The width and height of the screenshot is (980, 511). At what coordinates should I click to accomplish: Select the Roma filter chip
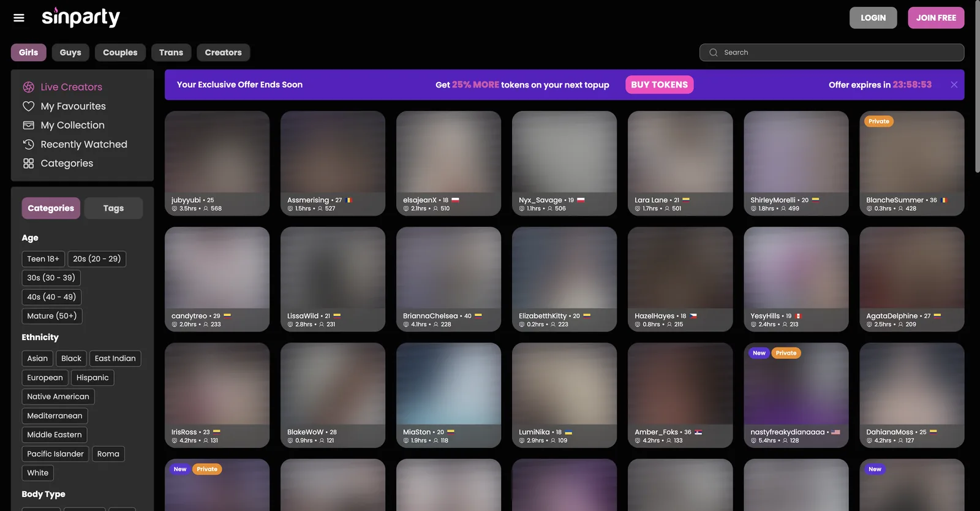coord(108,454)
